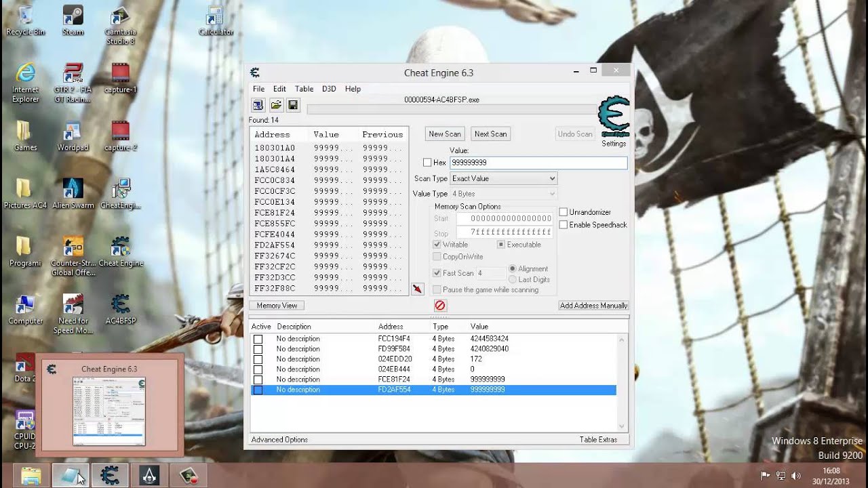Select the Pictures AC4 folder icon
The height and width of the screenshot is (488, 868).
coord(25,194)
